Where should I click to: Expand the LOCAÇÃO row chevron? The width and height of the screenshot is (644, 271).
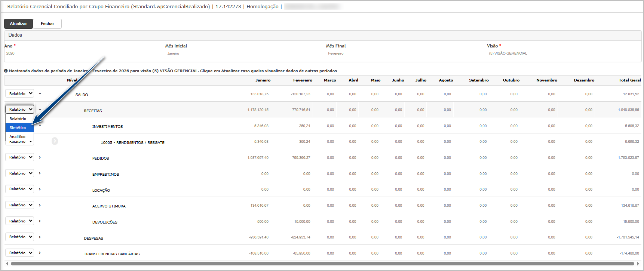pyautogui.click(x=40, y=189)
